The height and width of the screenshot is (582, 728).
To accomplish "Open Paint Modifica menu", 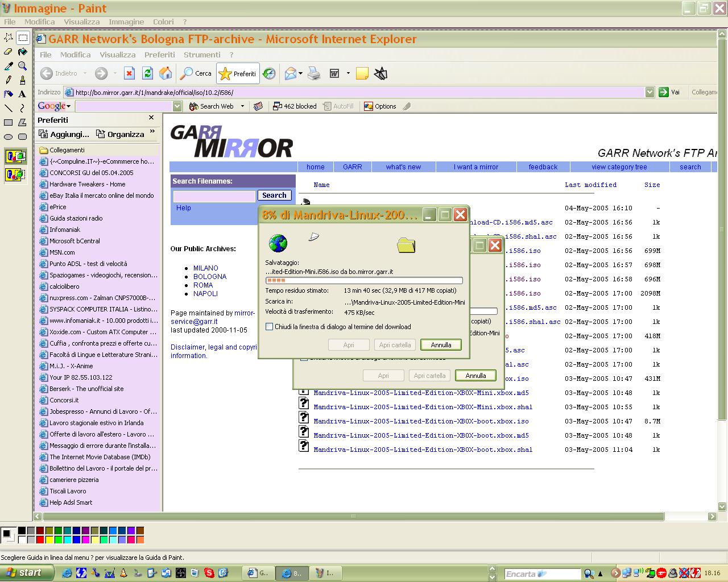I will tap(40, 22).
